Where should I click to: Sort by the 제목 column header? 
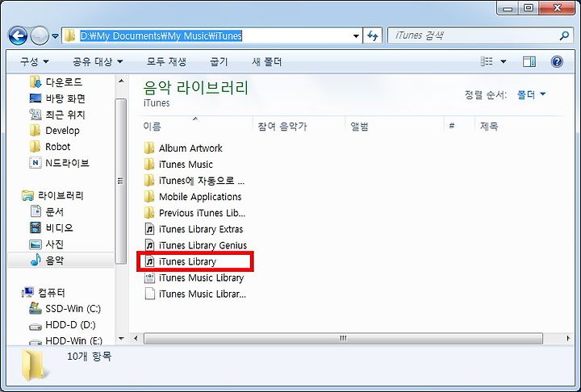tap(489, 127)
